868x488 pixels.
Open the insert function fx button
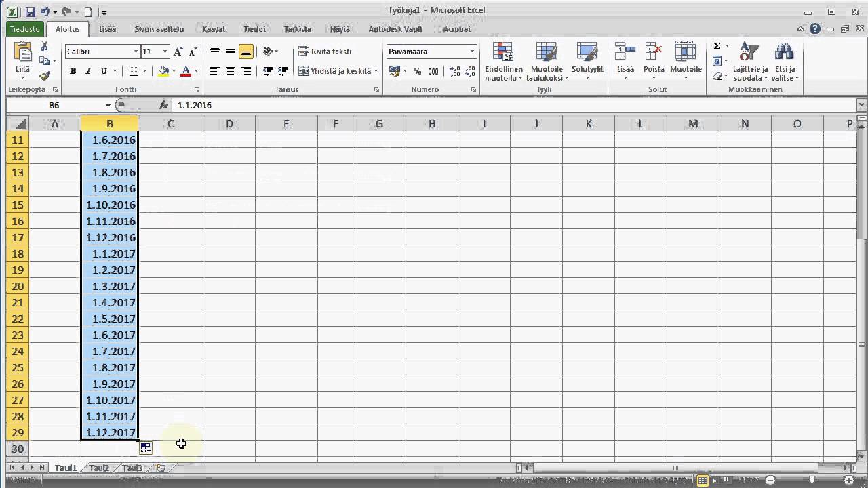tap(163, 105)
